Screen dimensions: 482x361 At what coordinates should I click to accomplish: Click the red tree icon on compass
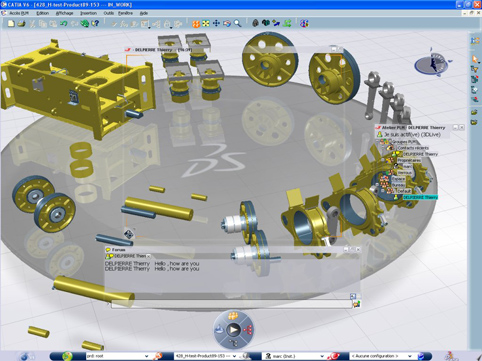tap(247, 330)
